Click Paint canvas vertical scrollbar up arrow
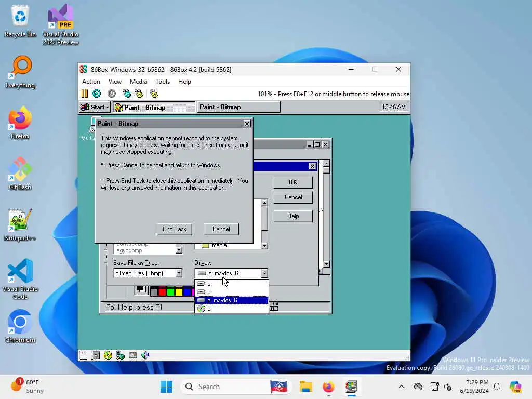This screenshot has height=399, width=532. pos(326,164)
